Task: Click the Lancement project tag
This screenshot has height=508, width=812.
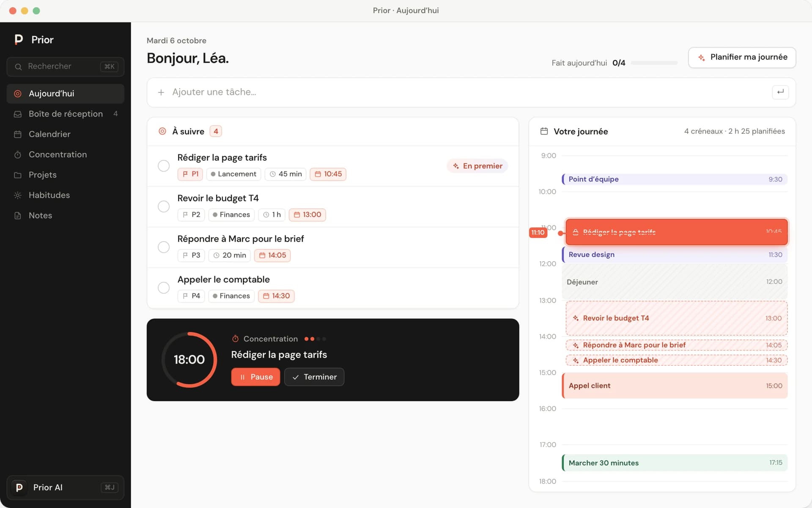Action: [233, 174]
